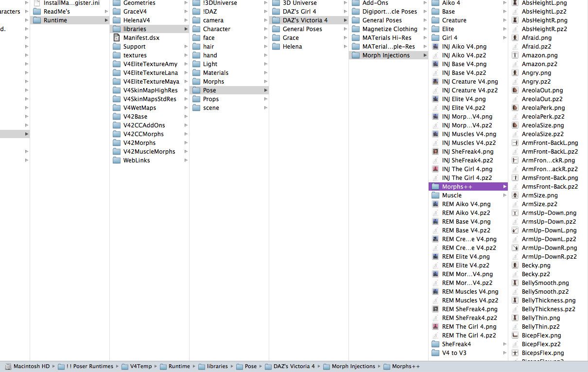The height and width of the screenshot is (372, 588).
Task: Click the BellyThin.png file icon
Action: coord(515,318)
